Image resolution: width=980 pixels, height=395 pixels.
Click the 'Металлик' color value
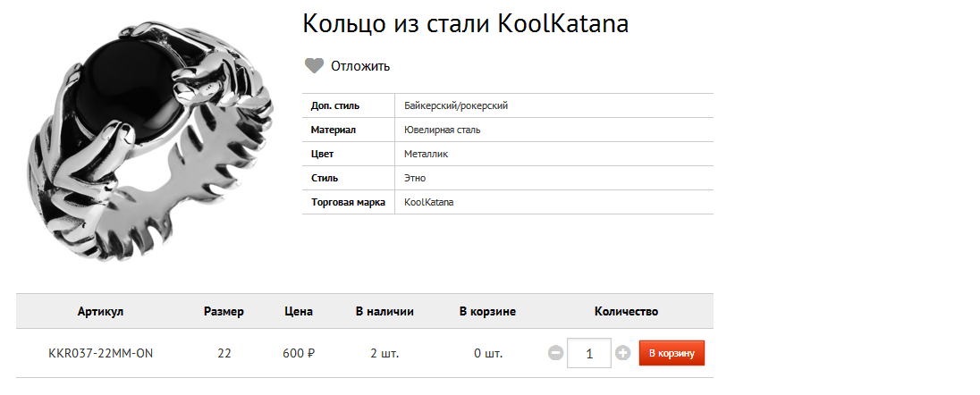pyautogui.click(x=426, y=155)
